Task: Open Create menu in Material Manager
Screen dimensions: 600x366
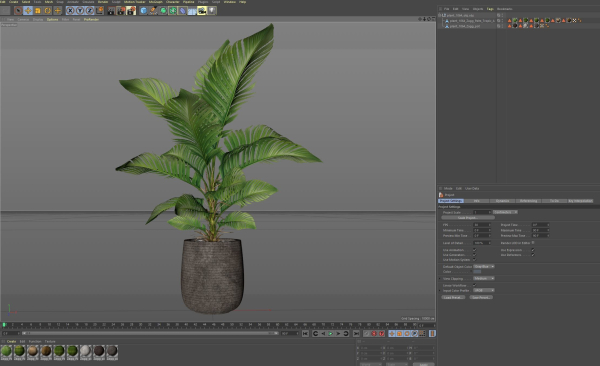Action: coord(11,341)
